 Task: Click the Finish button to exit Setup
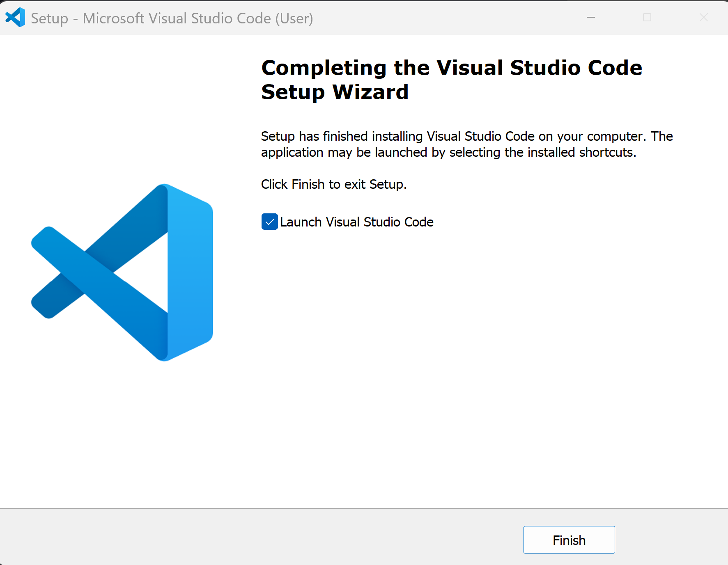[569, 540]
